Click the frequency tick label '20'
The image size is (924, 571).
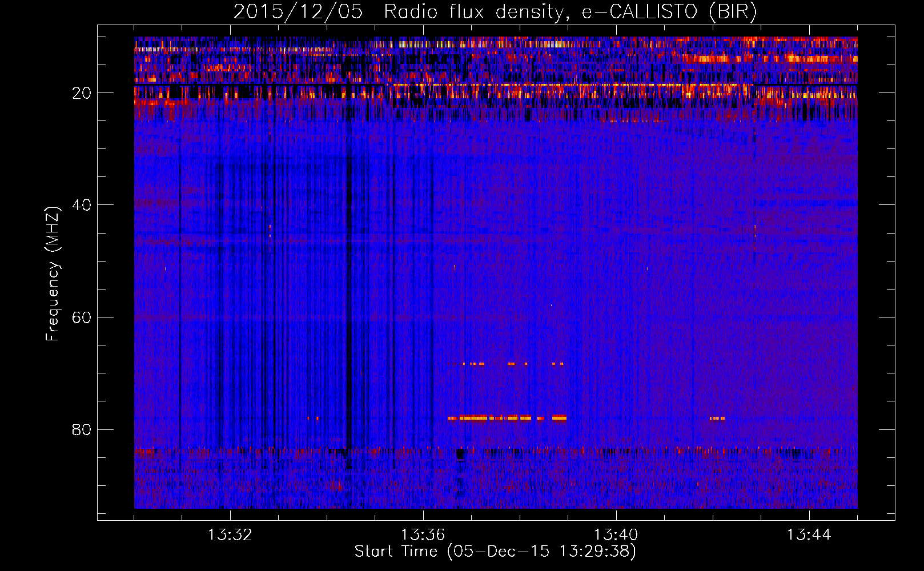click(82, 93)
